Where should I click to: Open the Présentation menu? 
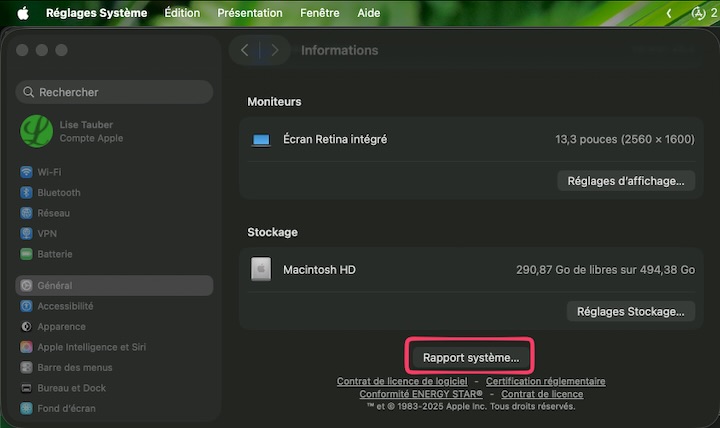(249, 13)
